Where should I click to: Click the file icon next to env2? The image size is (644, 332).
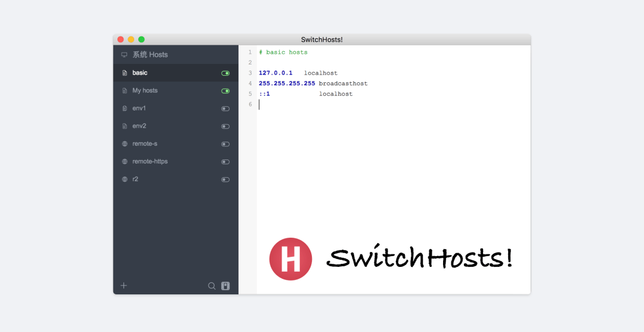click(125, 127)
